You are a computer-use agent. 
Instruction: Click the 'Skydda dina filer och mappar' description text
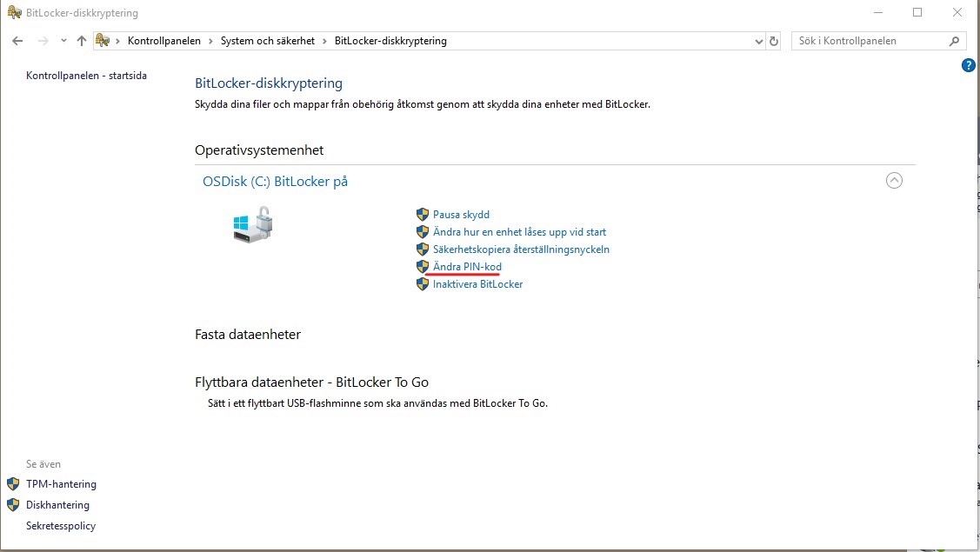pos(423,104)
